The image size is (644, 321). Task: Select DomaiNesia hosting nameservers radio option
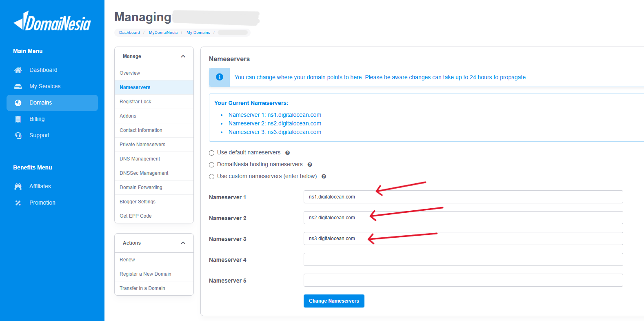click(x=211, y=165)
